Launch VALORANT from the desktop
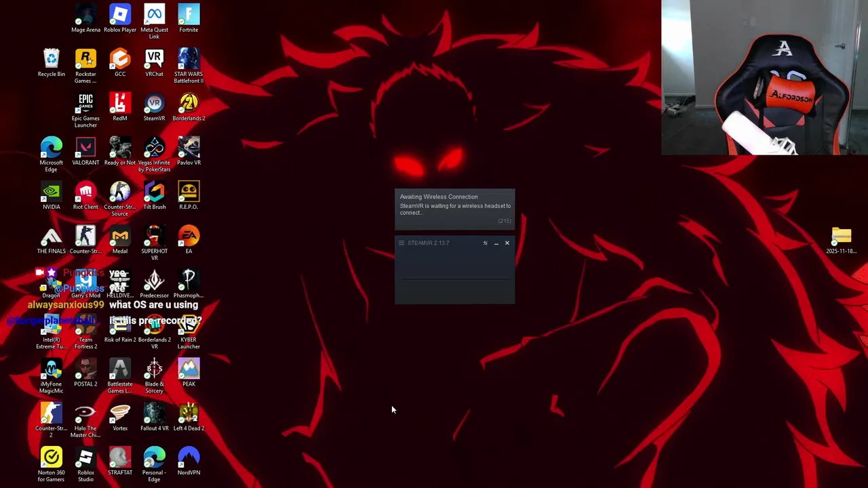The width and height of the screenshot is (868, 488). click(85, 152)
